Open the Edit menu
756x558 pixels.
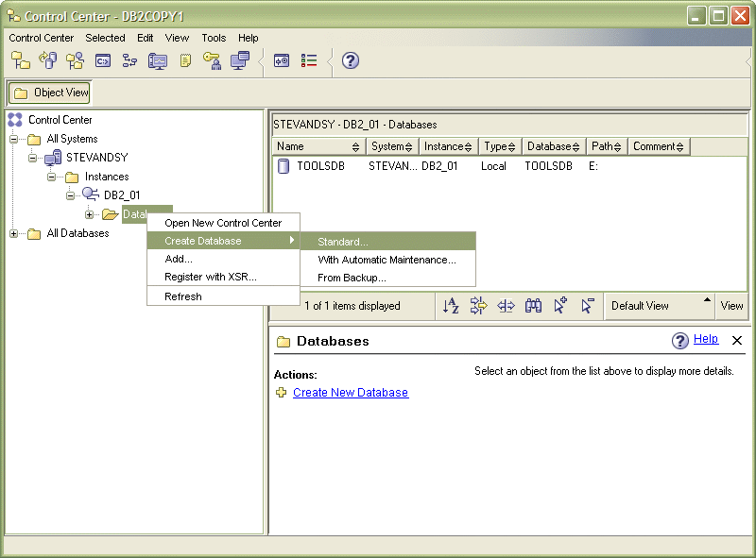145,38
